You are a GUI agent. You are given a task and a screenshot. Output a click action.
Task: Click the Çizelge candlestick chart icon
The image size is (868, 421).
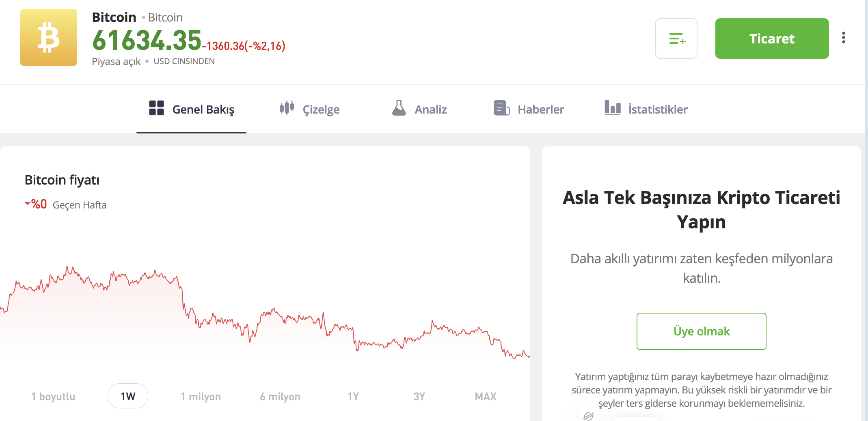click(x=287, y=109)
